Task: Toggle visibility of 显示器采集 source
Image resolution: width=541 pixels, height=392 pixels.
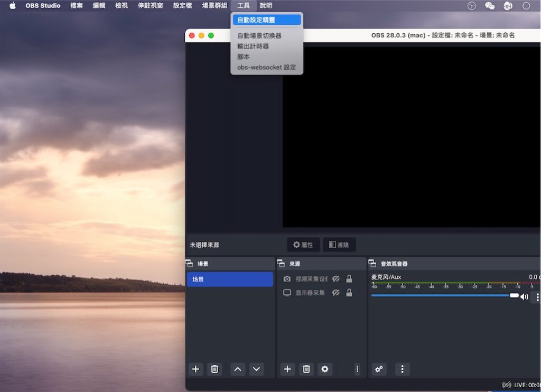Action: pyautogui.click(x=335, y=293)
